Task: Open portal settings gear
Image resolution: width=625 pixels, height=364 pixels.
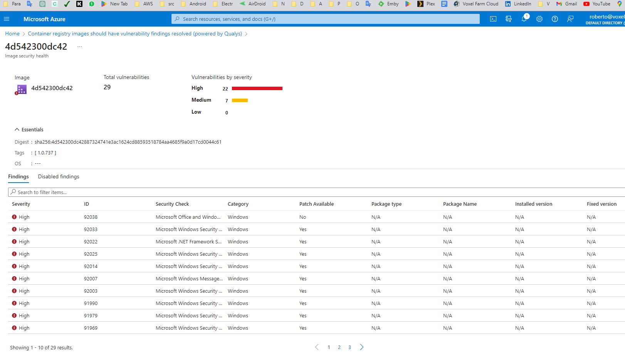Action: tap(539, 19)
